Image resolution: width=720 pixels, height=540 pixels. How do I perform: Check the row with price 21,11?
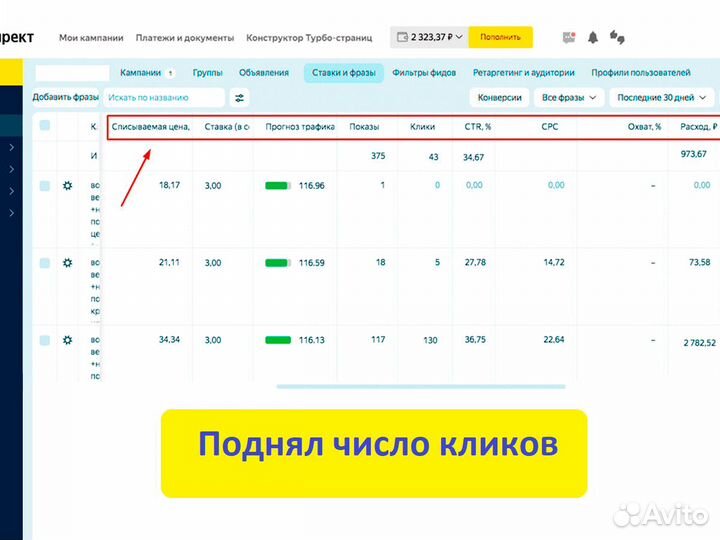(x=45, y=263)
